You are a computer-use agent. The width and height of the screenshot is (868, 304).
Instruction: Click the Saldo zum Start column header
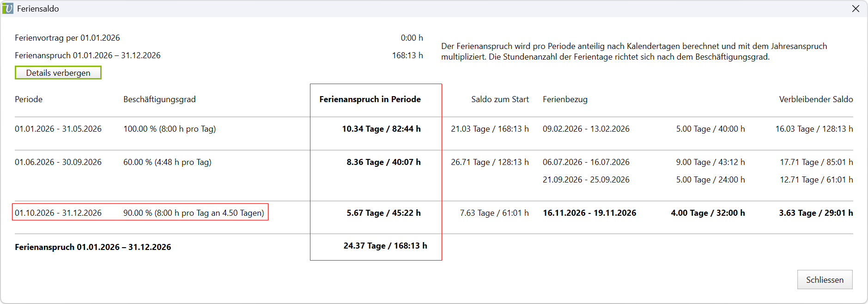click(x=500, y=99)
